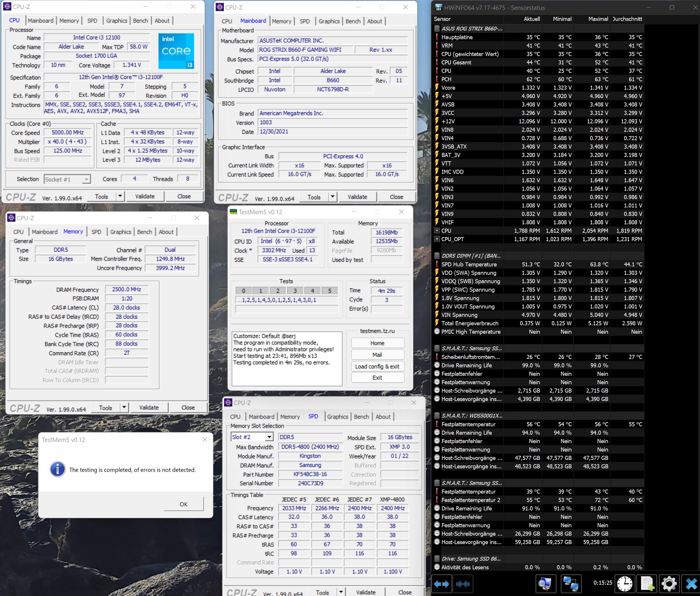
Task: Open the Slot #2 memory slot dropdown
Action: (x=269, y=437)
